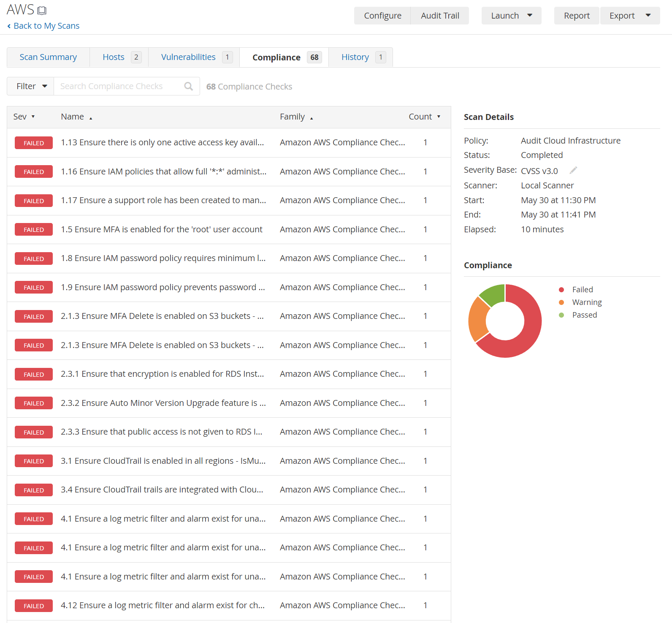Switch to the Scan Summary tab
This screenshot has width=672, height=623.
pyautogui.click(x=48, y=57)
